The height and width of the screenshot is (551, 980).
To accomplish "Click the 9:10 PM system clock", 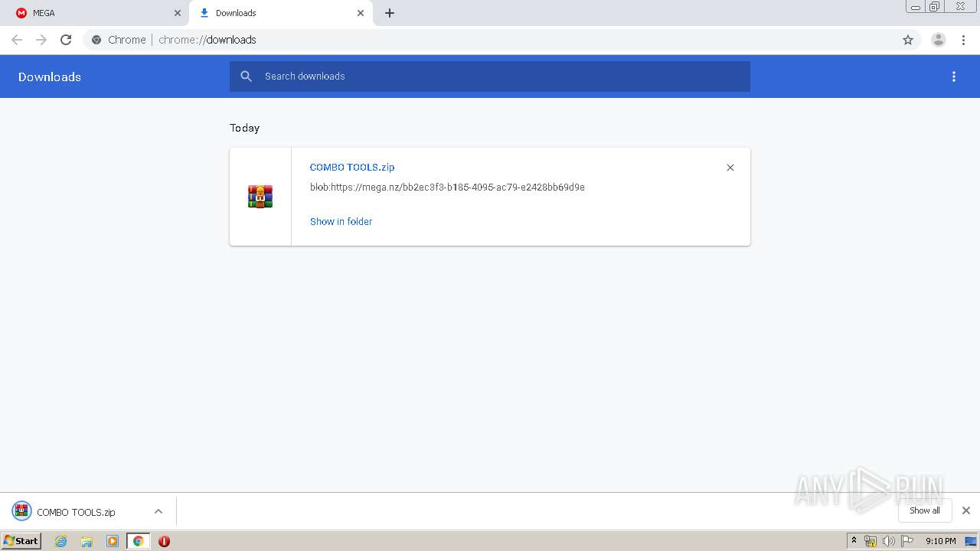I will point(940,541).
